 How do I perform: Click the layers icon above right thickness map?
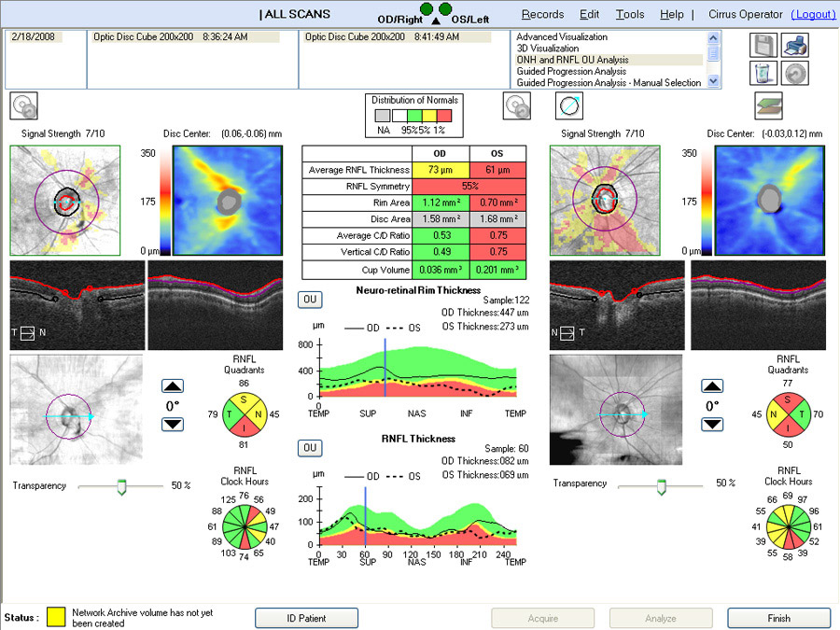[x=768, y=105]
